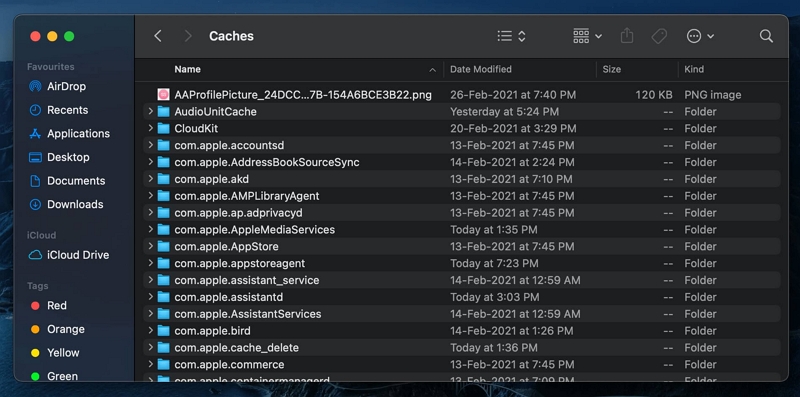Expand the com.apple.assistant_service folder

(x=151, y=280)
